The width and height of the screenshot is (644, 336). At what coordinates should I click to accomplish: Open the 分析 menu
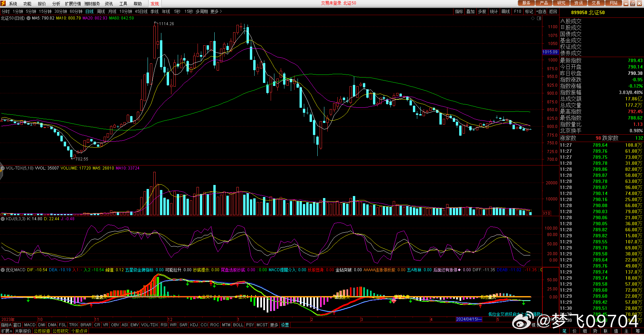coord(56,4)
